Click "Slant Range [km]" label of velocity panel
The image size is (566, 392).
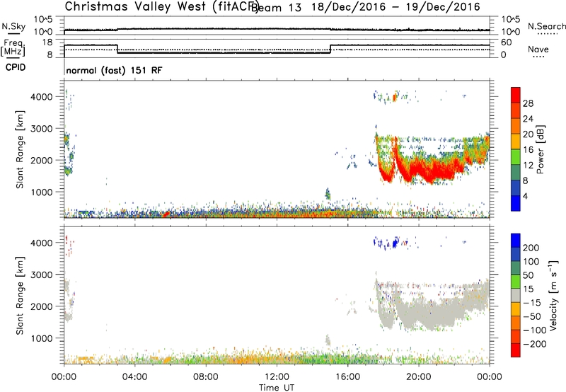pos(20,295)
